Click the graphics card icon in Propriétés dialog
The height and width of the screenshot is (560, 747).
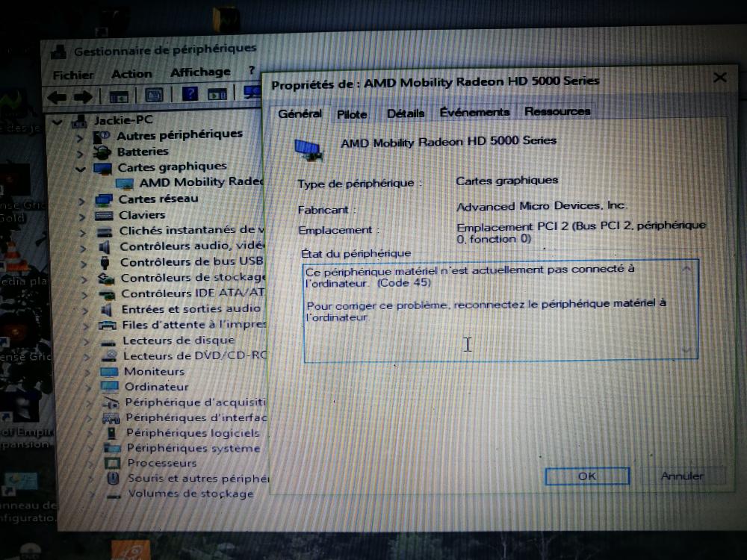(309, 149)
